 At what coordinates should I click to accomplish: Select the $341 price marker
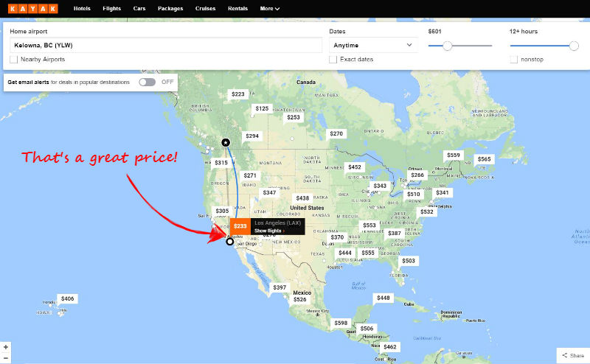pos(442,192)
